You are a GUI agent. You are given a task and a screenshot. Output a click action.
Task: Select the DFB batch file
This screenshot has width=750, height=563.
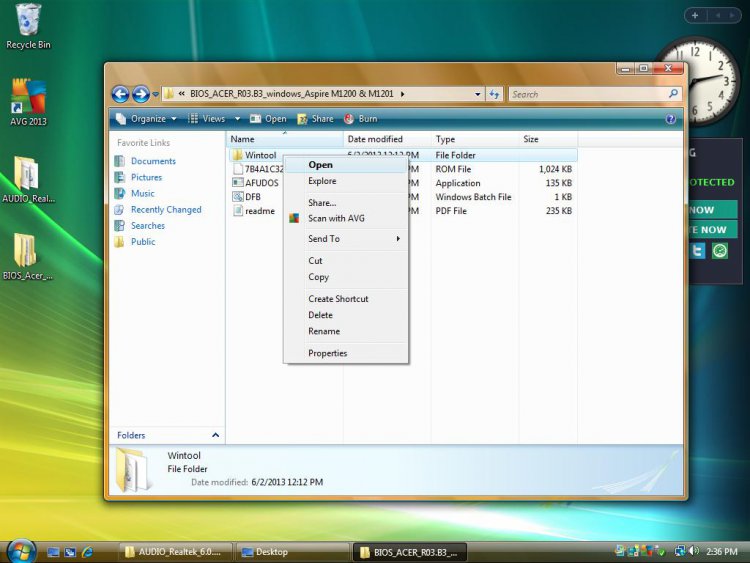pyautogui.click(x=247, y=197)
